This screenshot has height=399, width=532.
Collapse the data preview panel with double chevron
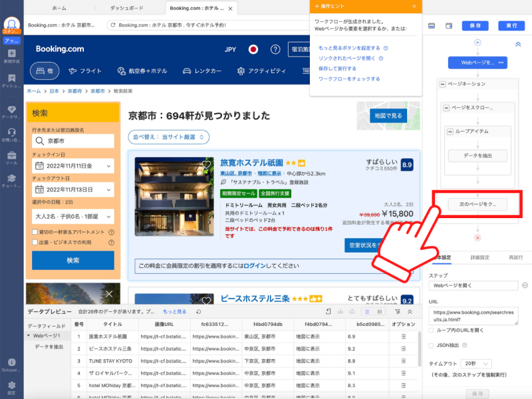[410, 311]
